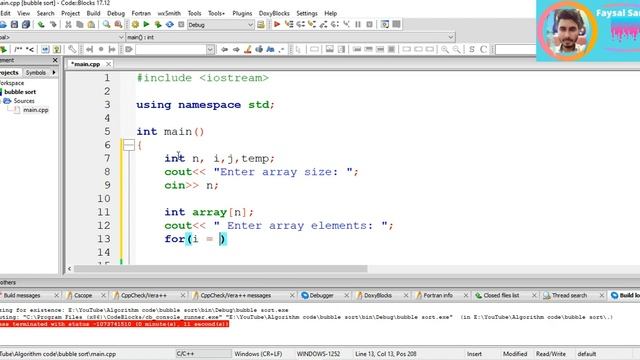640x360 pixels.
Task: Toggle bookmark on the current line
Action: pyautogui.click(x=101, y=49)
